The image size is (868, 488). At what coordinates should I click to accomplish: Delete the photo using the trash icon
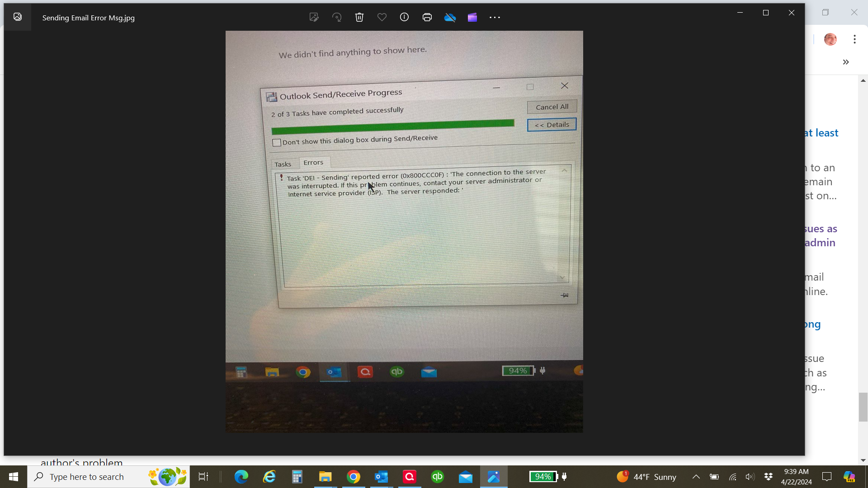click(x=359, y=18)
